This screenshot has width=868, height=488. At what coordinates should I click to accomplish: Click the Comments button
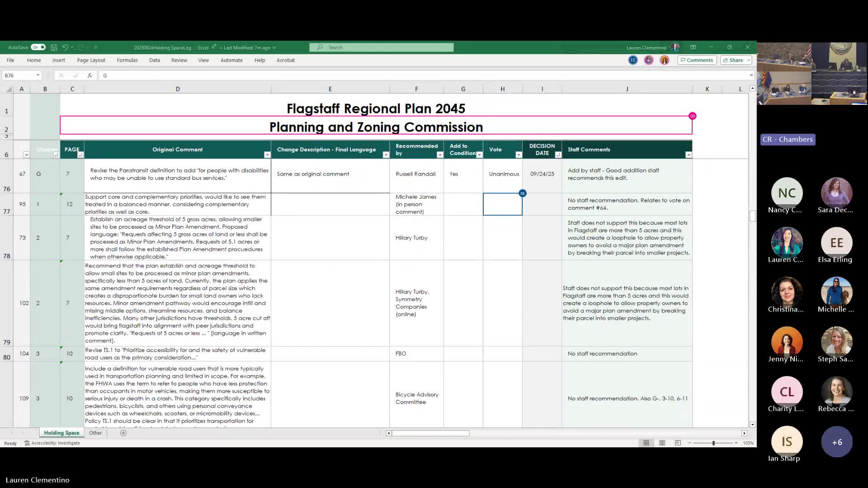[x=697, y=60]
